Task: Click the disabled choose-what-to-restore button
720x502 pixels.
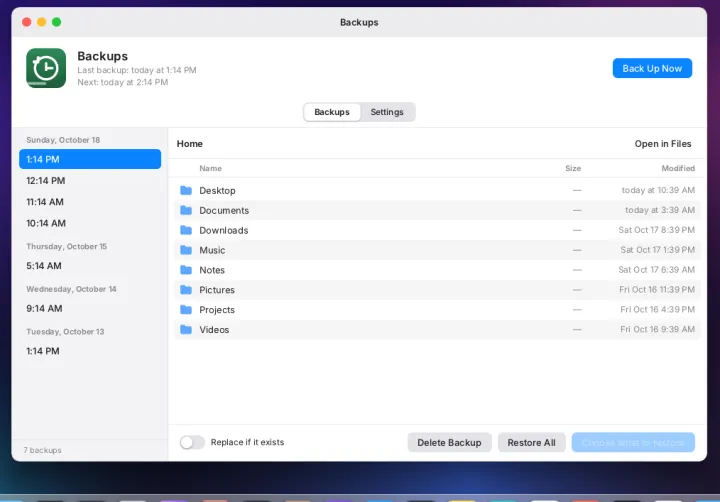Action: (x=633, y=443)
